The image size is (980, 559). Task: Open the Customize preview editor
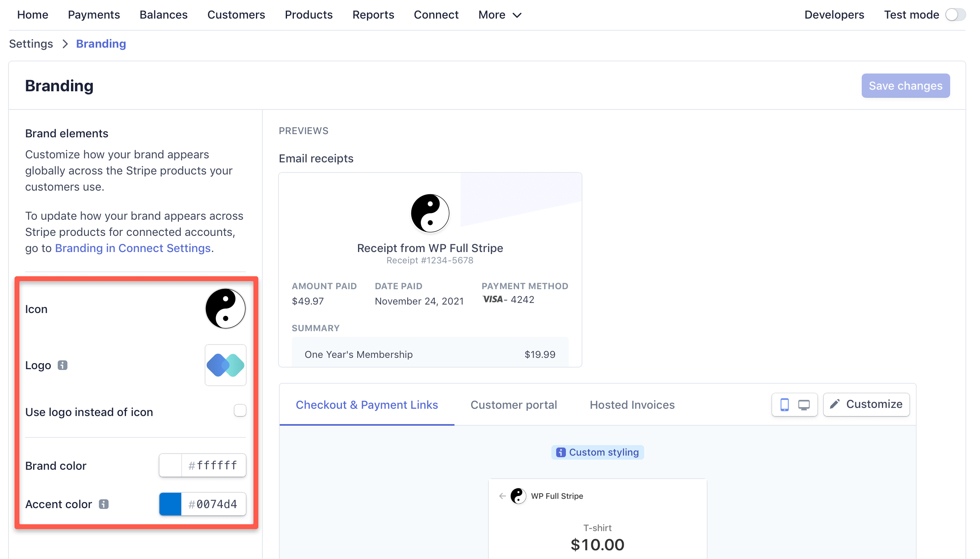tap(866, 404)
